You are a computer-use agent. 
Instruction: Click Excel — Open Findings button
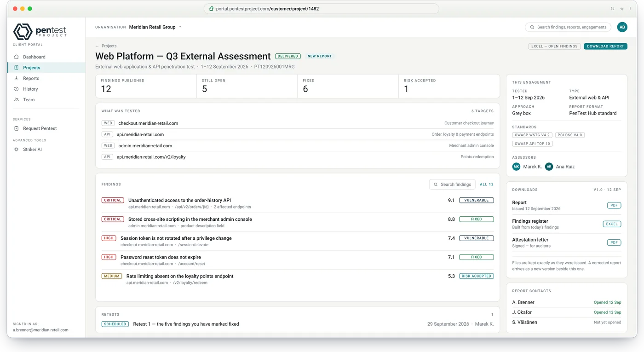554,46
